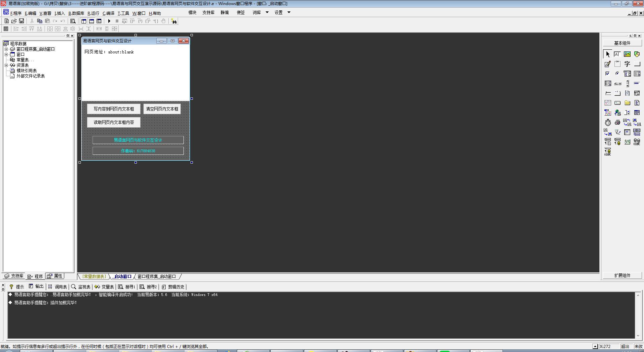644x352 pixels.
Task: Click the 扩展组件 header button
Action: [x=622, y=275]
